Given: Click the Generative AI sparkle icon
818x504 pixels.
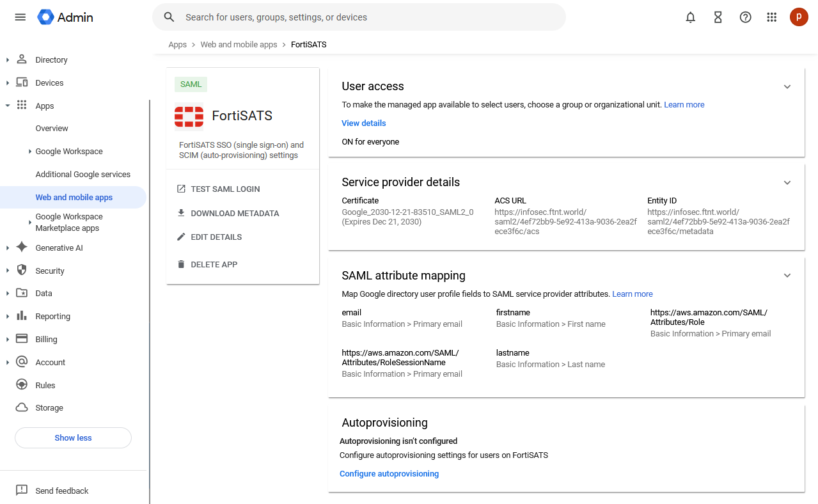Looking at the screenshot, I should pyautogui.click(x=22, y=248).
